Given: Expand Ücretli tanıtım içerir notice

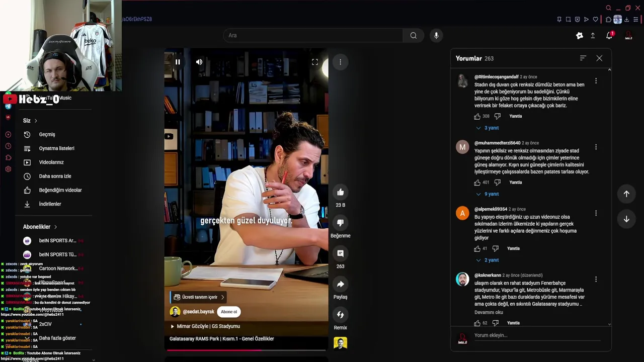Looking at the screenshot, I should (199, 297).
